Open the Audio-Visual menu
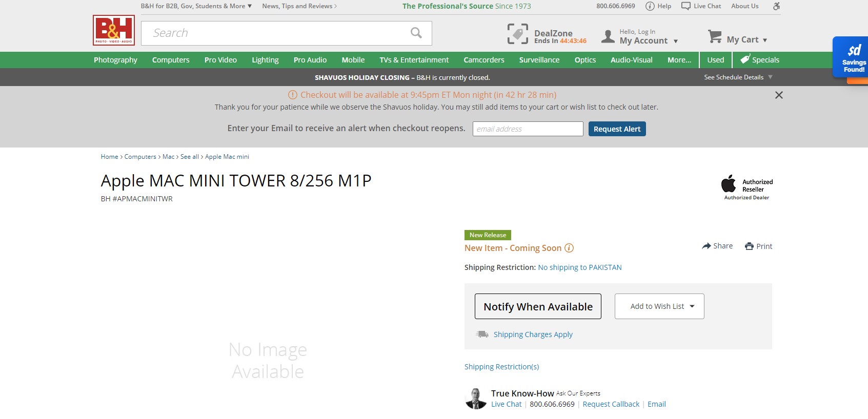 tap(632, 60)
